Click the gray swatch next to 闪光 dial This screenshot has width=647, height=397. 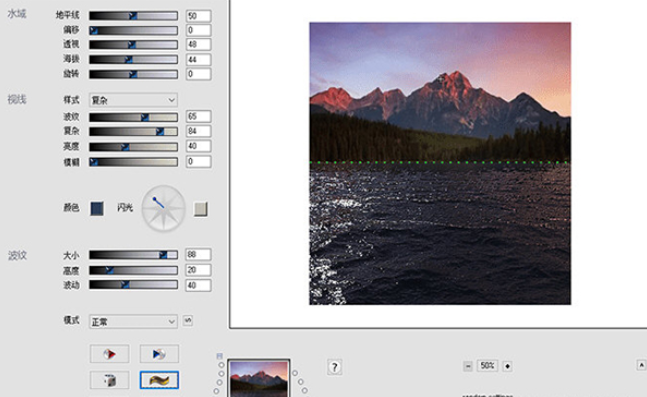(201, 209)
